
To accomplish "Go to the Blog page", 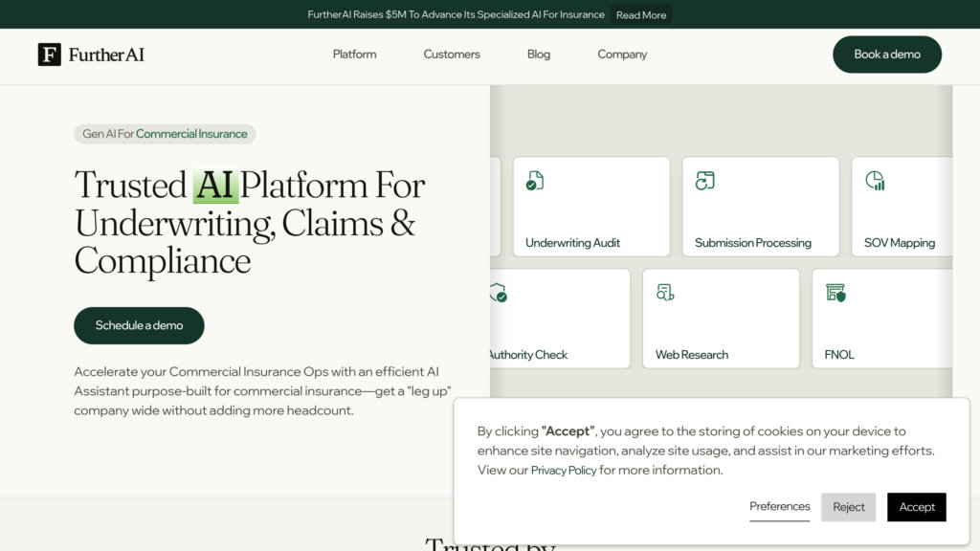I will [x=539, y=55].
